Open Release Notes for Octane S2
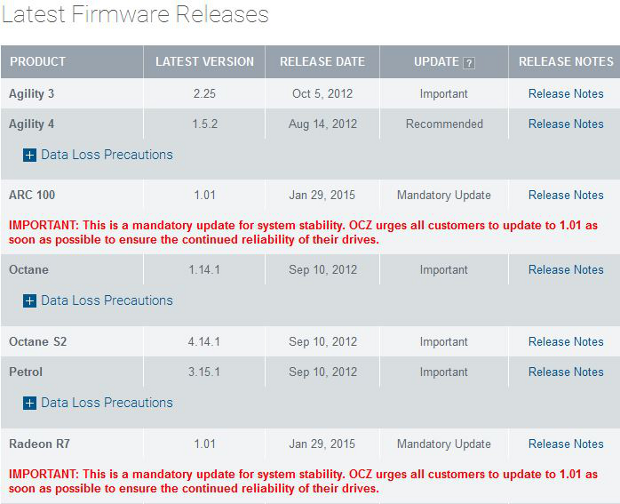The height and width of the screenshot is (504, 620). point(566,342)
